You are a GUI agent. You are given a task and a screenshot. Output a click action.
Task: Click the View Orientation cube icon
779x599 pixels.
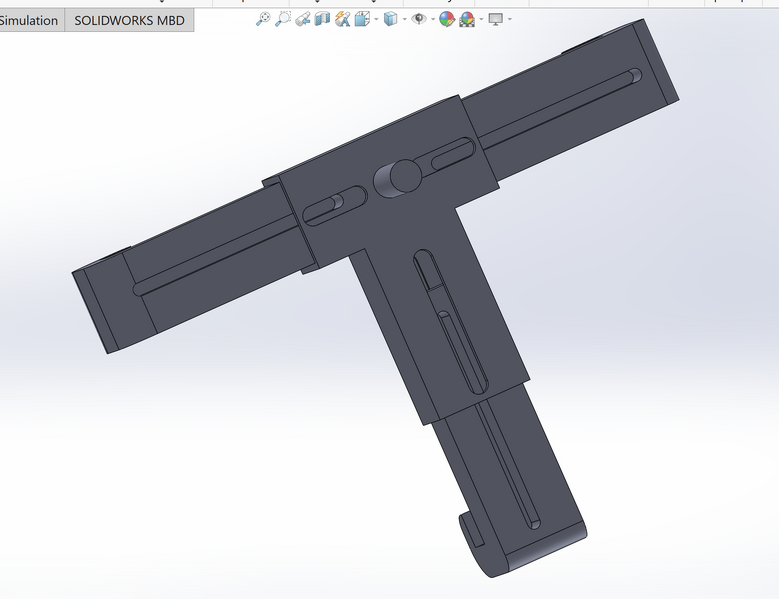click(x=363, y=19)
